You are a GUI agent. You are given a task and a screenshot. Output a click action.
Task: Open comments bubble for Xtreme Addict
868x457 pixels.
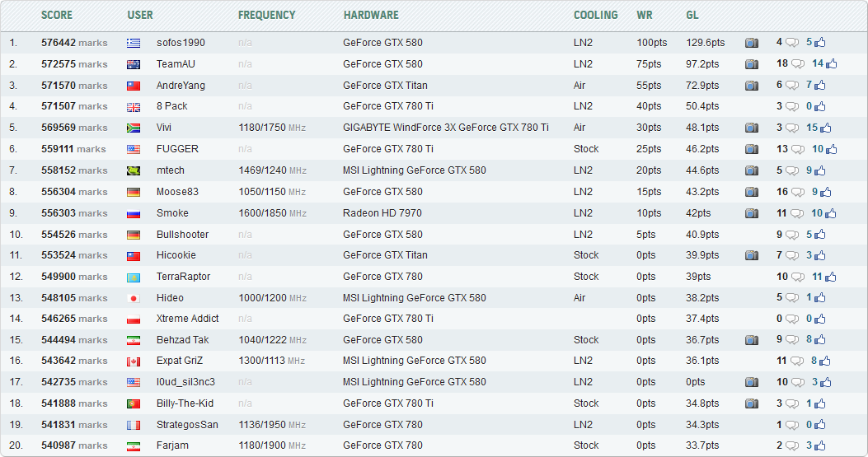point(792,319)
